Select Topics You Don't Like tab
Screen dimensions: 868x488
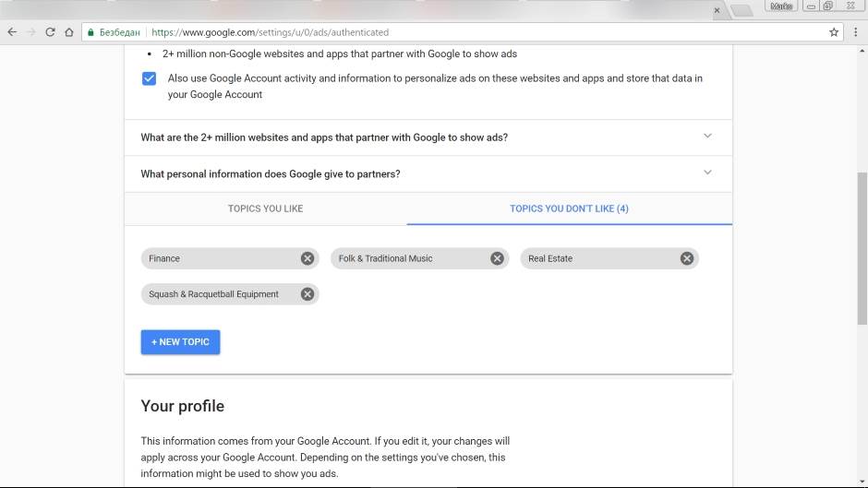[569, 208]
